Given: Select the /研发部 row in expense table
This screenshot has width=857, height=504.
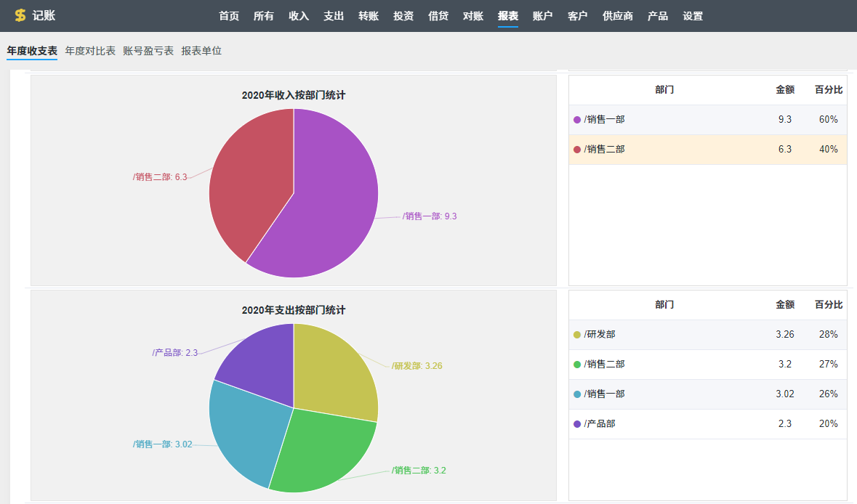Looking at the screenshot, I should (708, 335).
